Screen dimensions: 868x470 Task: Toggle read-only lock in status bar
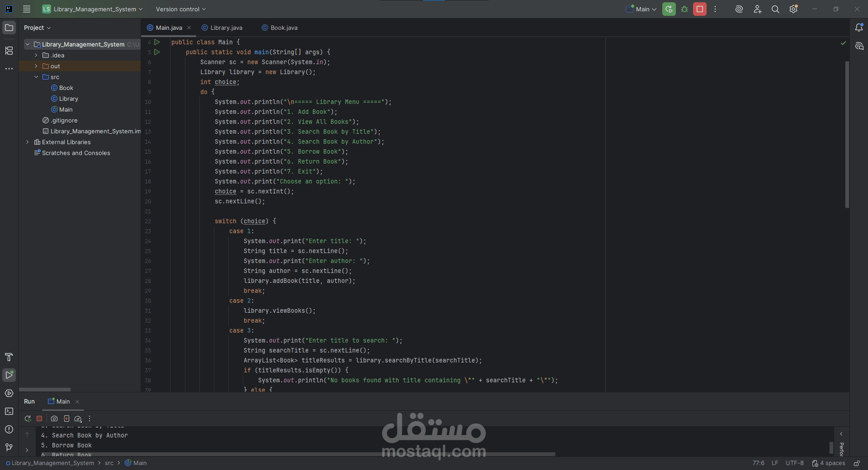[857, 463]
